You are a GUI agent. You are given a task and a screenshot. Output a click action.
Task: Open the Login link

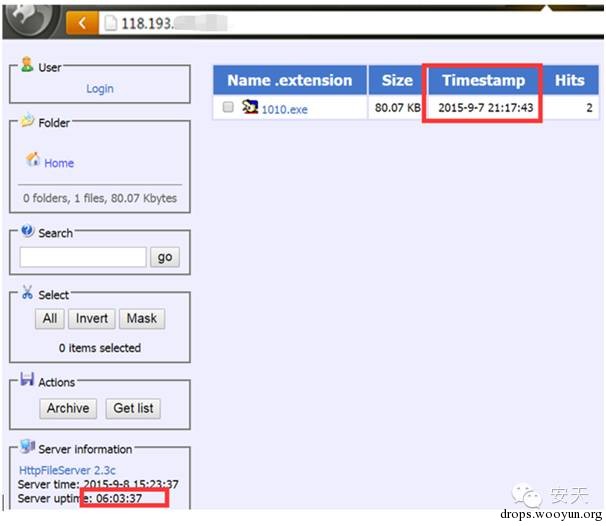tap(100, 89)
